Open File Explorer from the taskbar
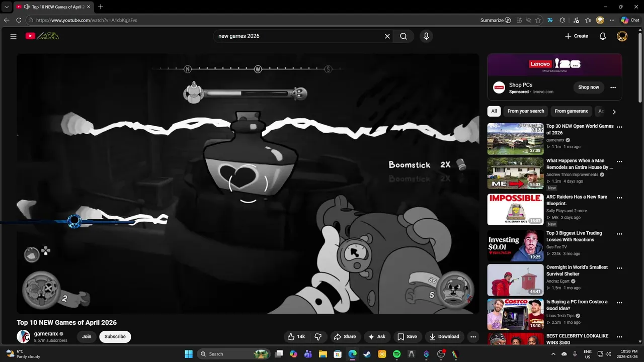Image resolution: width=644 pixels, height=362 pixels. (x=323, y=354)
